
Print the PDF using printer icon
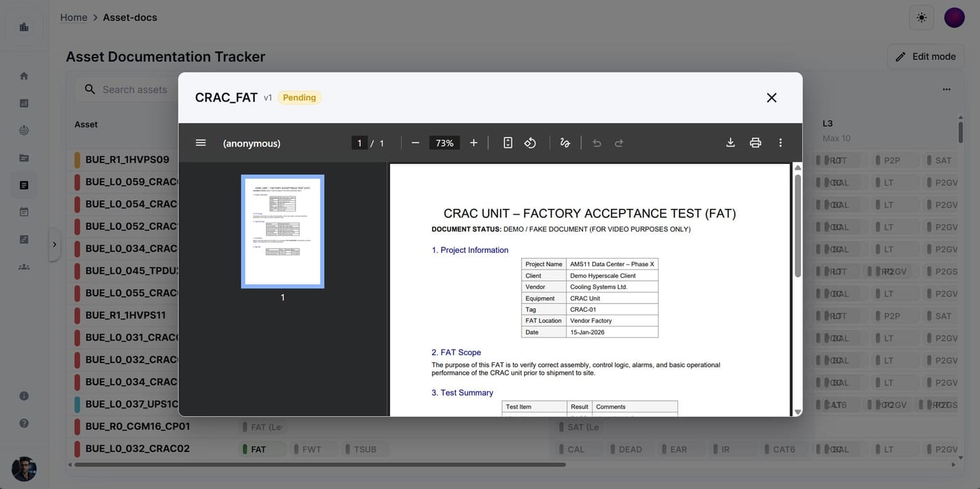coord(755,143)
